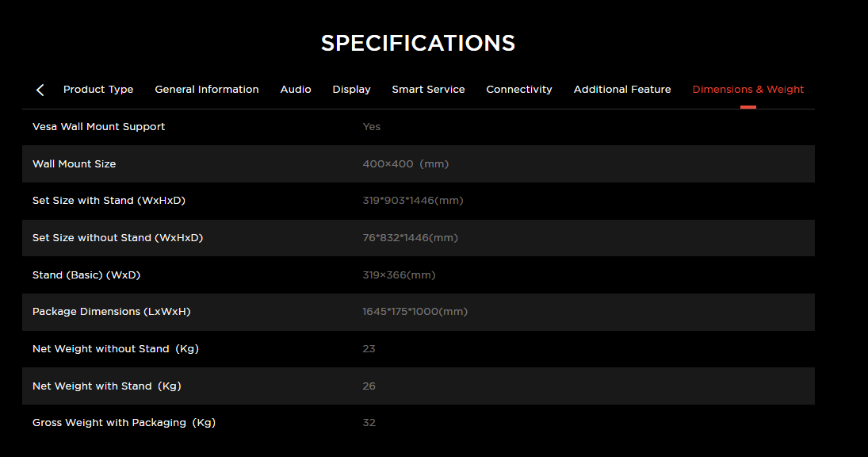Select the Audio specifications tab
This screenshot has width=868, height=457.
pyautogui.click(x=296, y=90)
